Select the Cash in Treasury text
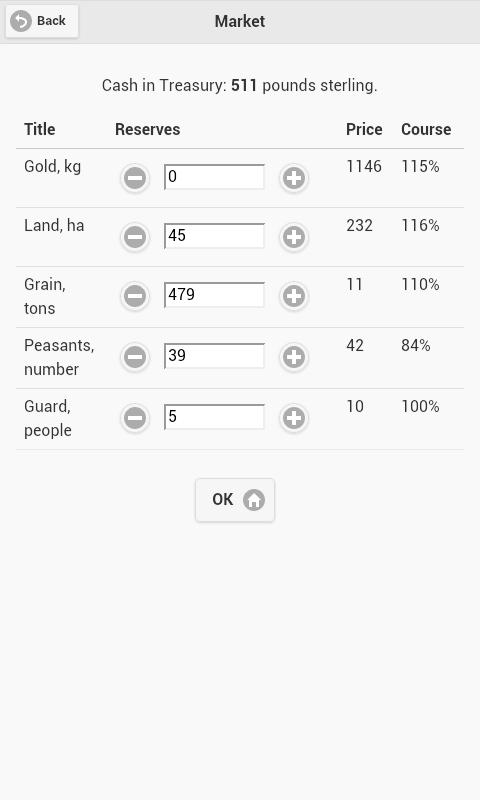Screen dimensions: 480x800 tap(240, 85)
